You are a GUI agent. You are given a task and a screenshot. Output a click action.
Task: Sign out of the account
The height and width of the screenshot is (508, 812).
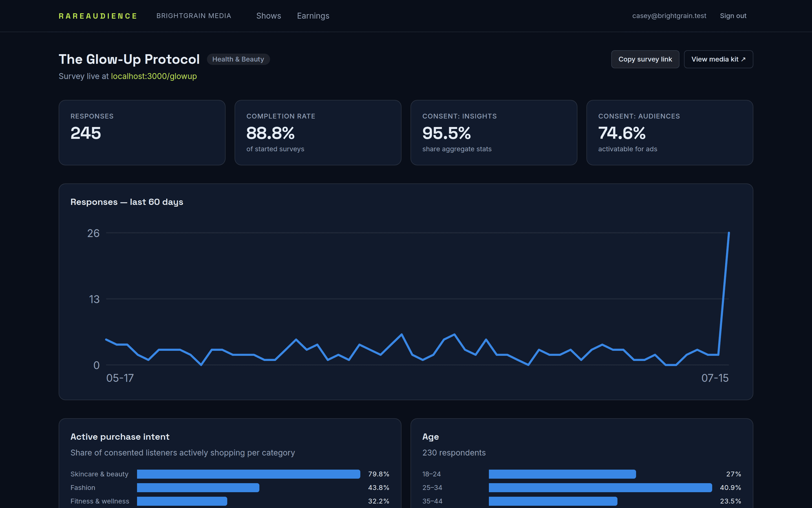(733, 16)
